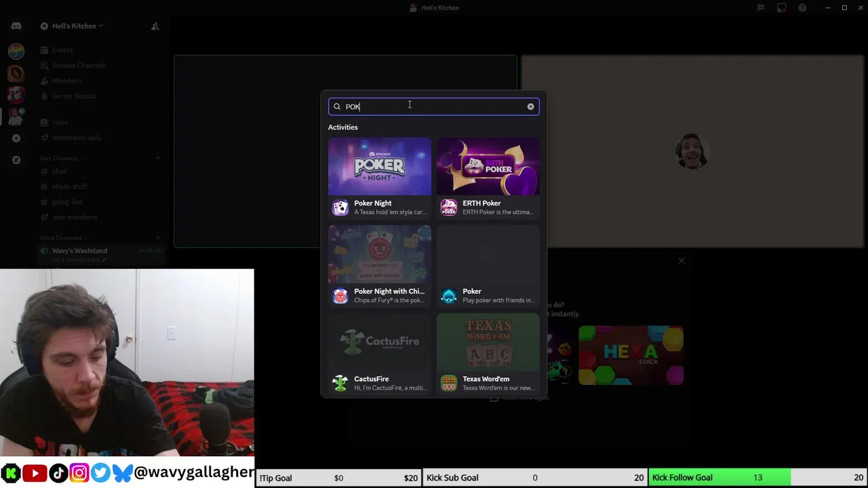Select the ERTH Poker app icon

(449, 207)
